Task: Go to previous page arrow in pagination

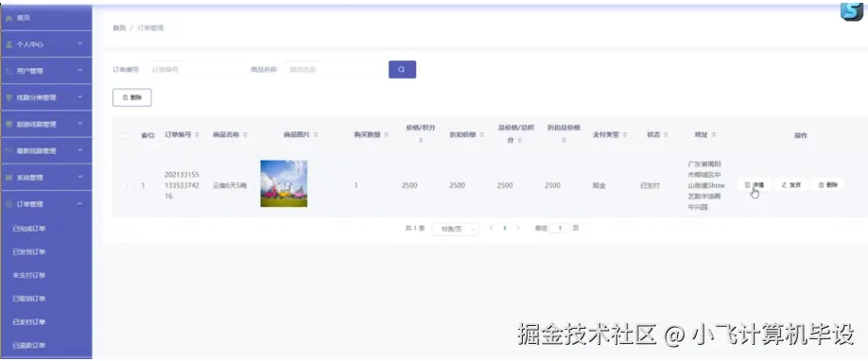Action: coord(491,228)
